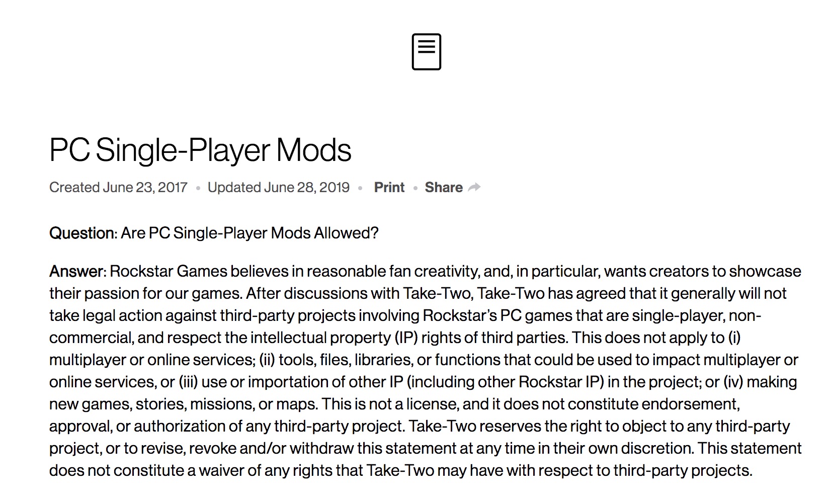Click the article document icon at top
The height and width of the screenshot is (504, 831).
click(426, 52)
